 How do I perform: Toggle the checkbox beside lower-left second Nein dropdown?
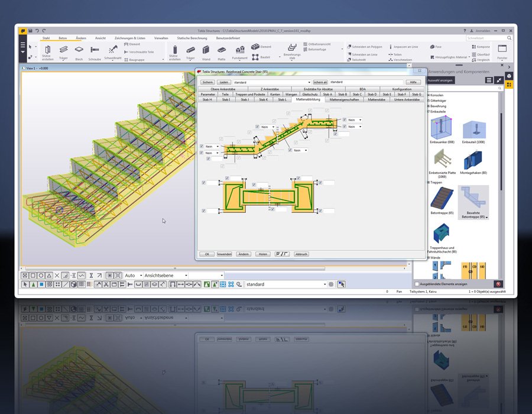pos(202,153)
